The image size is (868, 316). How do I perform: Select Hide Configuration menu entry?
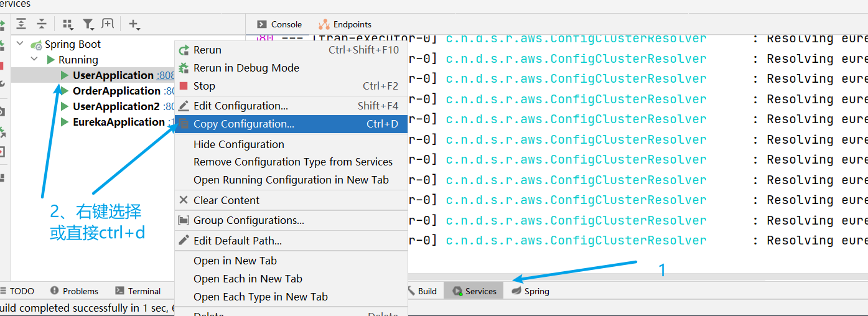(238, 144)
